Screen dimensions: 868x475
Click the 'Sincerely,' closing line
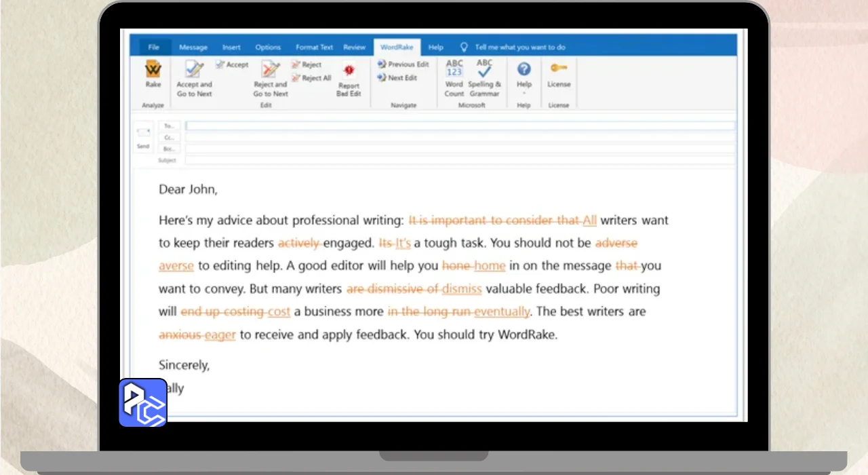(184, 365)
